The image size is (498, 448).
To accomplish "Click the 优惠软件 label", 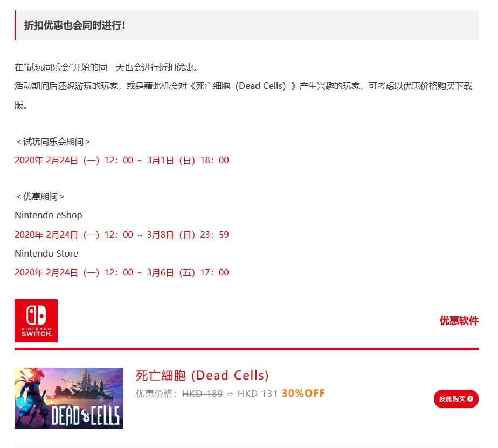I will pos(459,321).
